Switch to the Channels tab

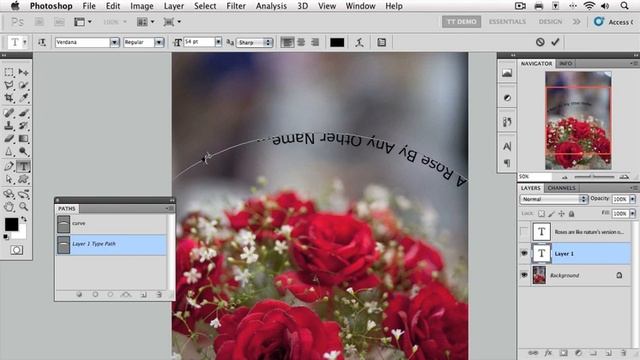[562, 188]
